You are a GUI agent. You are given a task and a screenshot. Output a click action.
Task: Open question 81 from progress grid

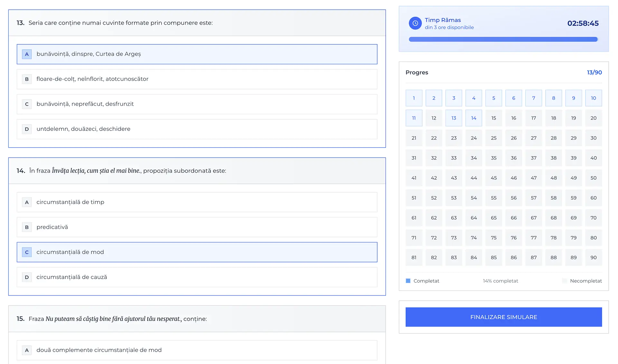coord(414,258)
